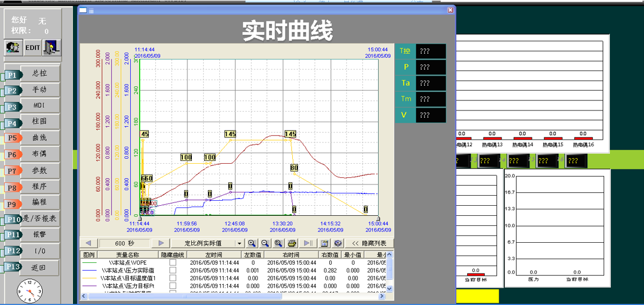
Task: Click the 变量名称 column header
Action: (128, 254)
